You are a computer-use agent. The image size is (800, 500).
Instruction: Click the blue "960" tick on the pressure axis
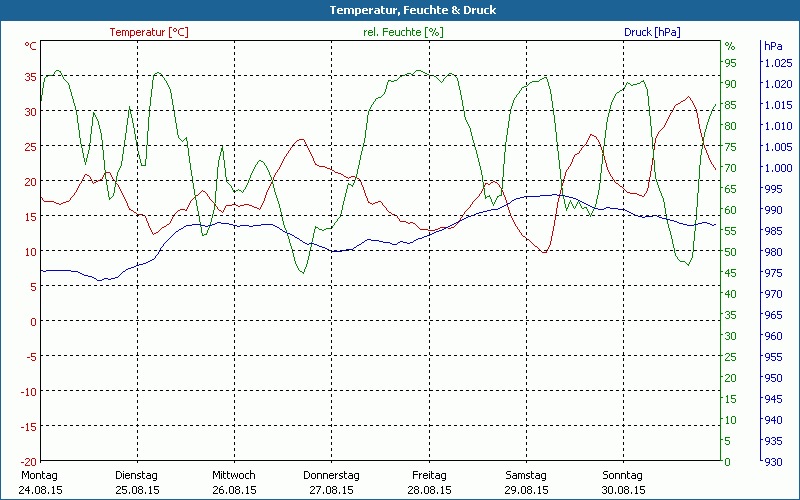click(773, 336)
